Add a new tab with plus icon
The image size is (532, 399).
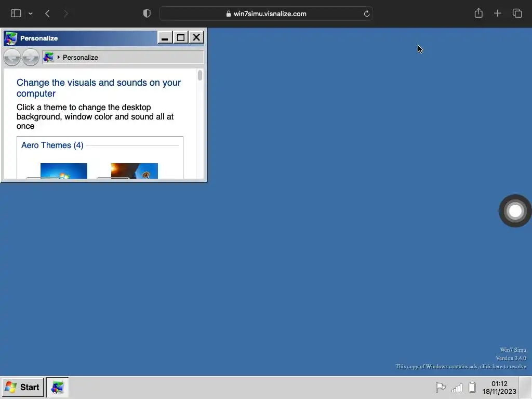[x=497, y=13]
